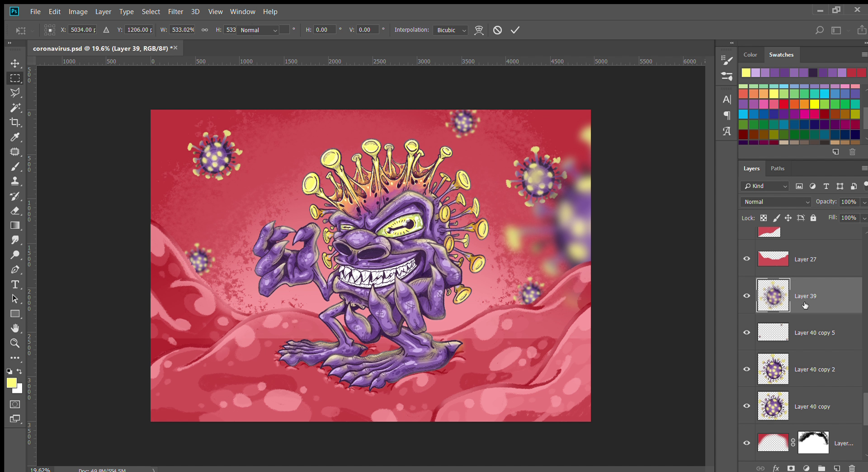Select the Horizontal Type tool

click(x=15, y=284)
